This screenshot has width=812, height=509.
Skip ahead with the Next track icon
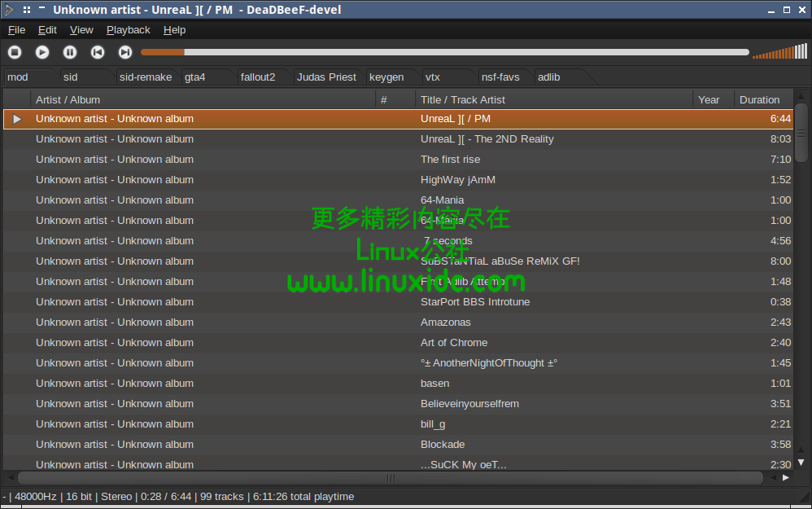coord(124,51)
